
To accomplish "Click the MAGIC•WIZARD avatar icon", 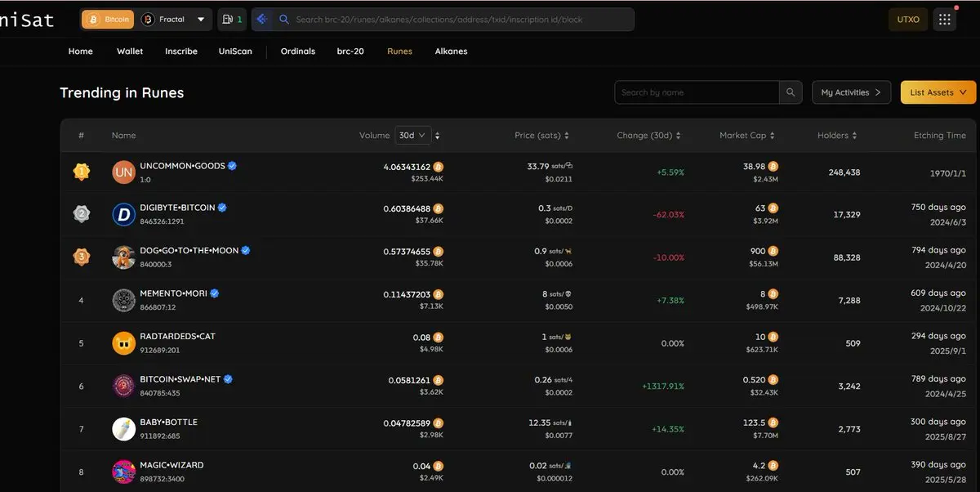I will 123,472.
